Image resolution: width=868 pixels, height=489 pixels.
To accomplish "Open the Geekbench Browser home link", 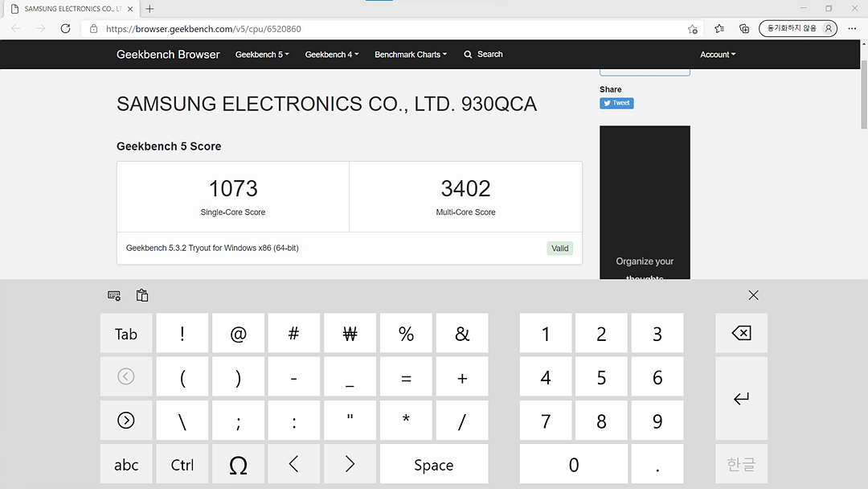I will click(168, 54).
